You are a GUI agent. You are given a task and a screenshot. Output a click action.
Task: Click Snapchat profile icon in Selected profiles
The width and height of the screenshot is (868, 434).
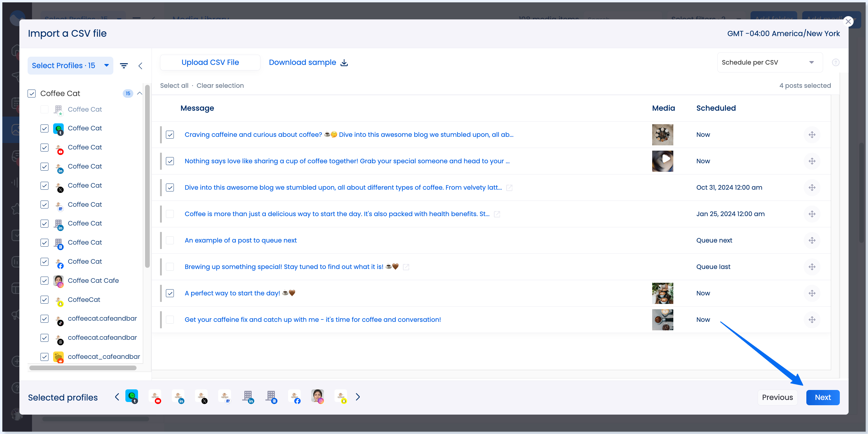341,397
